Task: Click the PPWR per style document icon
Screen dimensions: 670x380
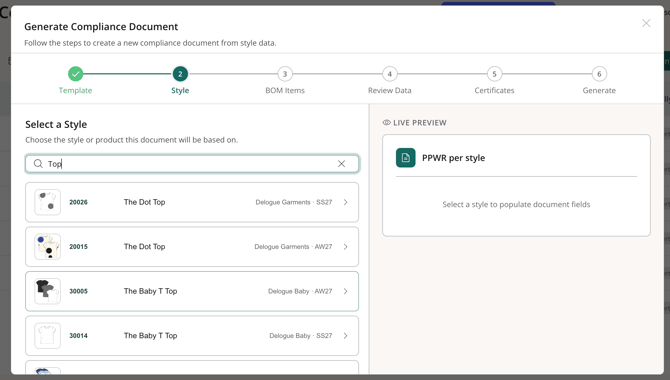Action: pyautogui.click(x=406, y=158)
